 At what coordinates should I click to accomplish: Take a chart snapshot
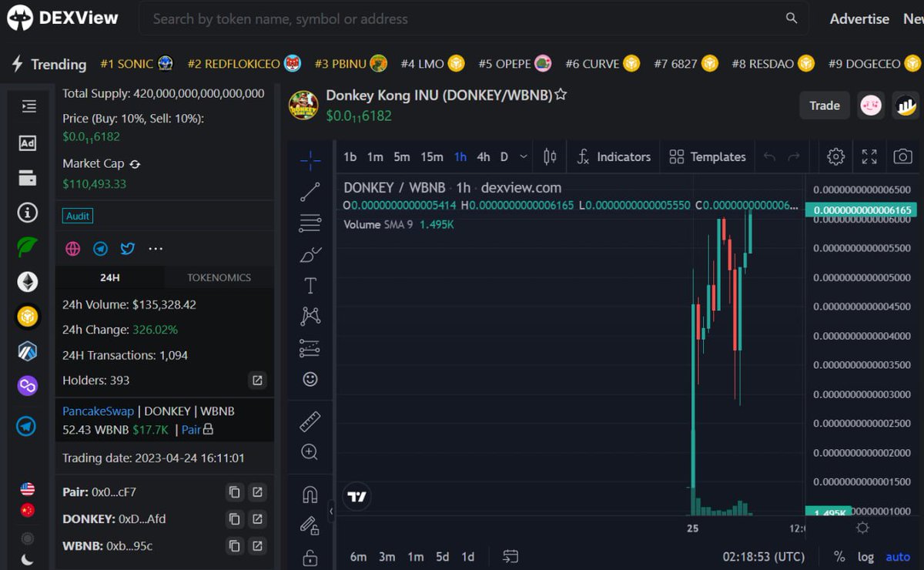pyautogui.click(x=902, y=156)
